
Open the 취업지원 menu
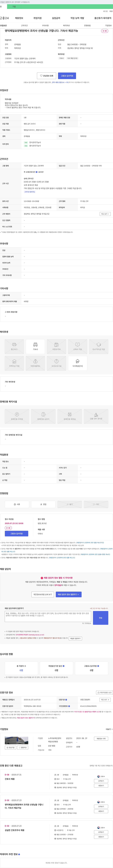pos(37,18)
